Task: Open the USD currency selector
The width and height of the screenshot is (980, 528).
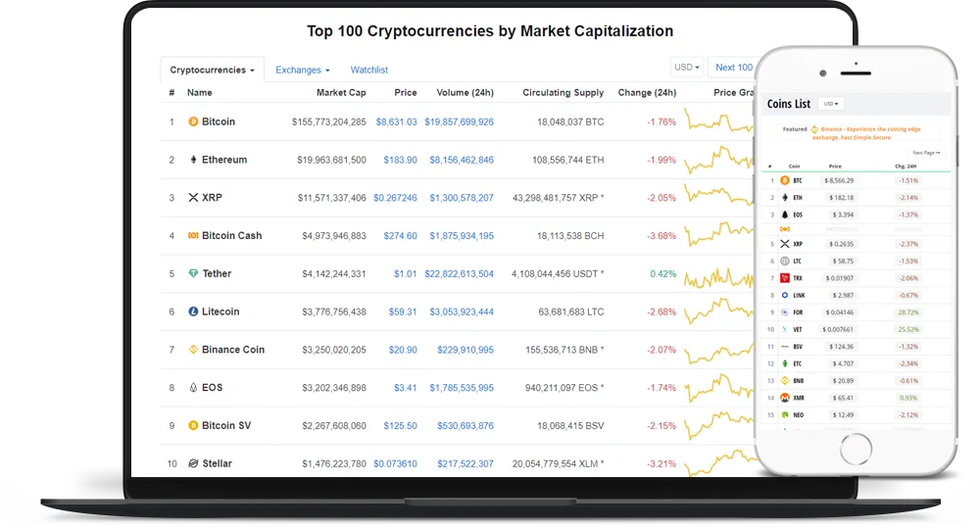Action: pos(686,68)
